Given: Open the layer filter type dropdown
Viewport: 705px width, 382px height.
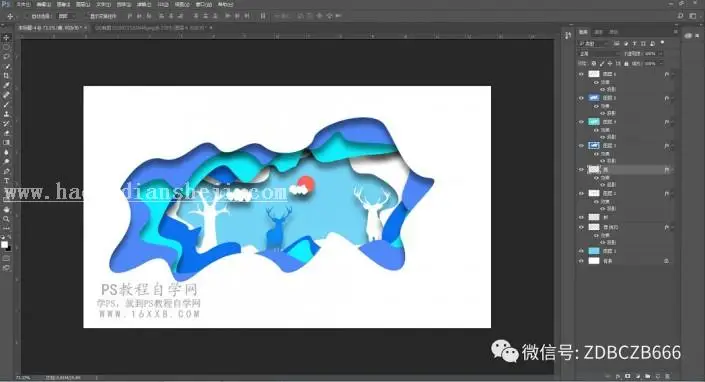Looking at the screenshot, I should coord(593,44).
